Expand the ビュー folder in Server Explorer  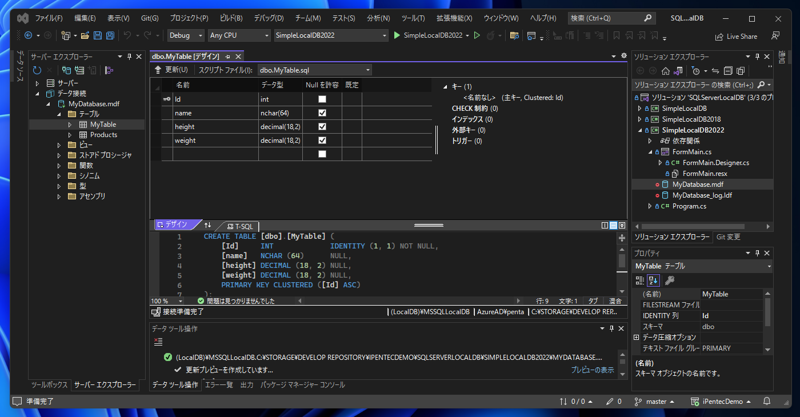point(59,145)
